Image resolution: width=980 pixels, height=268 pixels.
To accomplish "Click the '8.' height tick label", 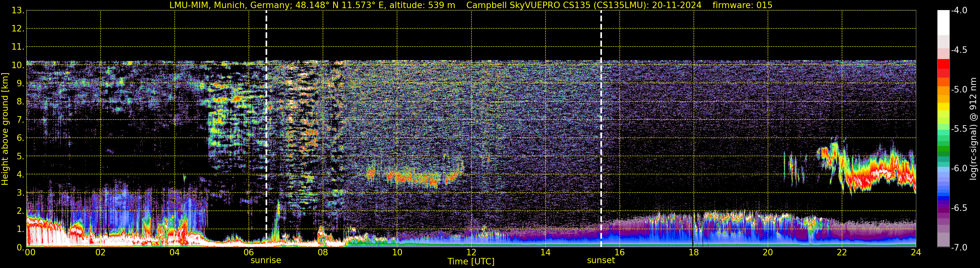I will [20, 101].
